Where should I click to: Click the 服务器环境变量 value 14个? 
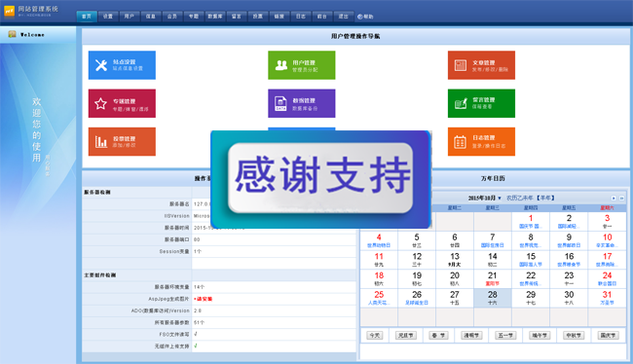tap(199, 287)
